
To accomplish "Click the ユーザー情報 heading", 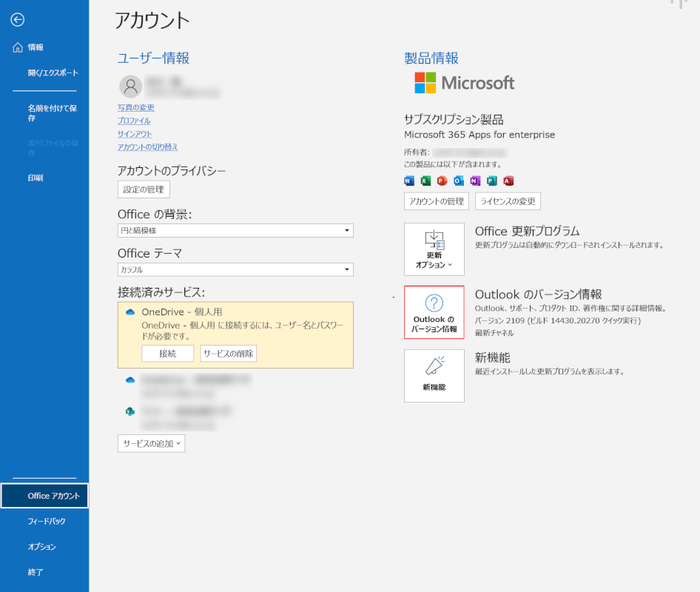I will (x=153, y=58).
